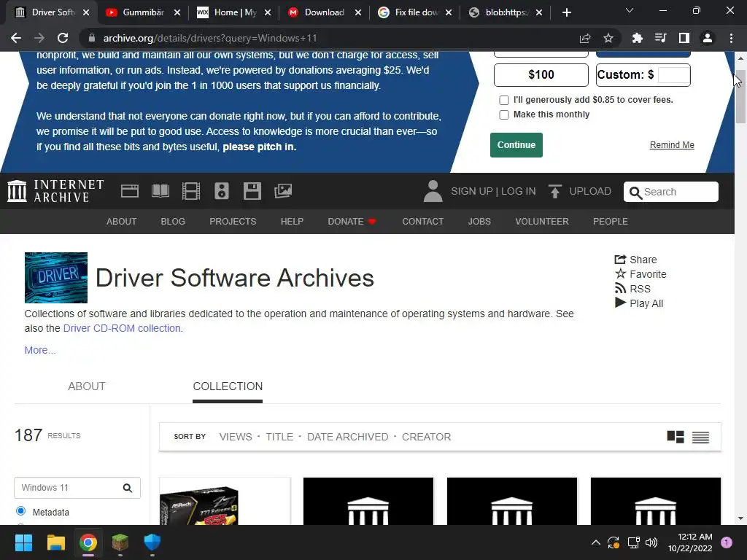Open the Driver CD-ROM collection link

point(122,328)
